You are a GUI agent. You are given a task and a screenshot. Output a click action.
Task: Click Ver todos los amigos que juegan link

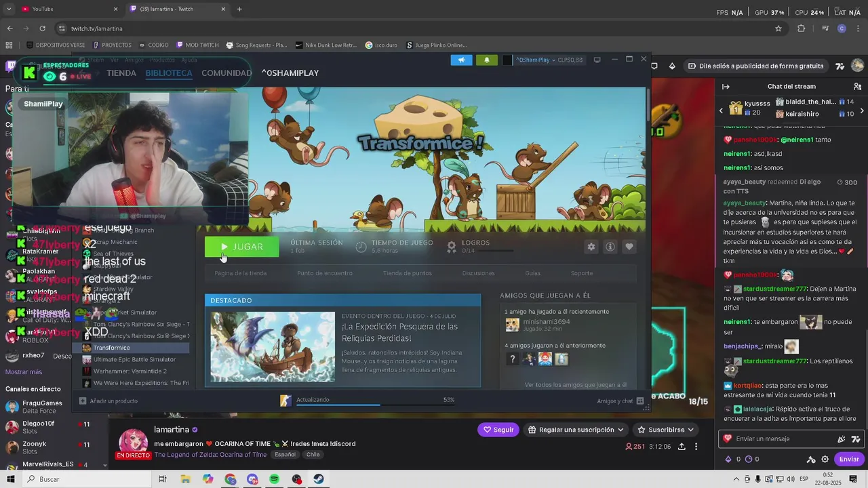click(x=576, y=385)
